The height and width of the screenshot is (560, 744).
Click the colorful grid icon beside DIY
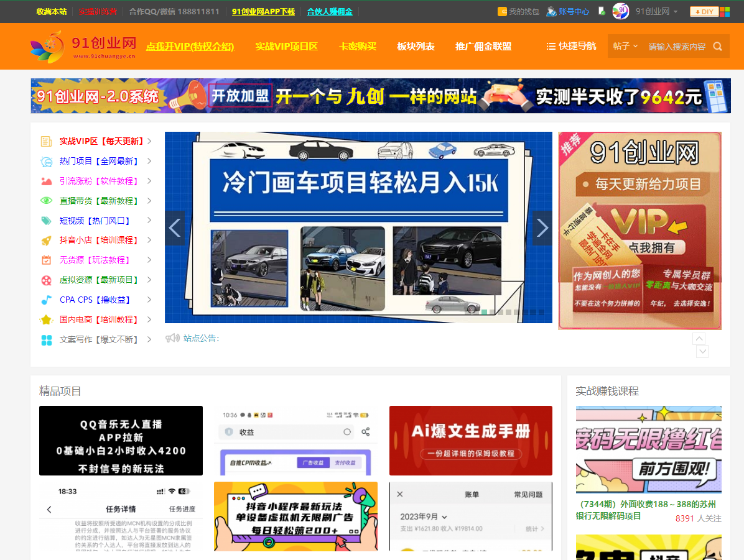tap(725, 11)
